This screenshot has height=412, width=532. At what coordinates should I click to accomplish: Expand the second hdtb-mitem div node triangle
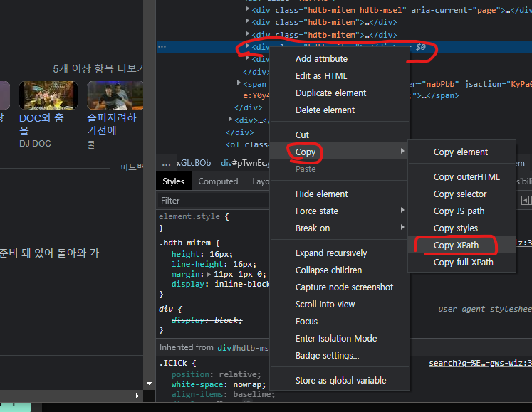tap(248, 33)
